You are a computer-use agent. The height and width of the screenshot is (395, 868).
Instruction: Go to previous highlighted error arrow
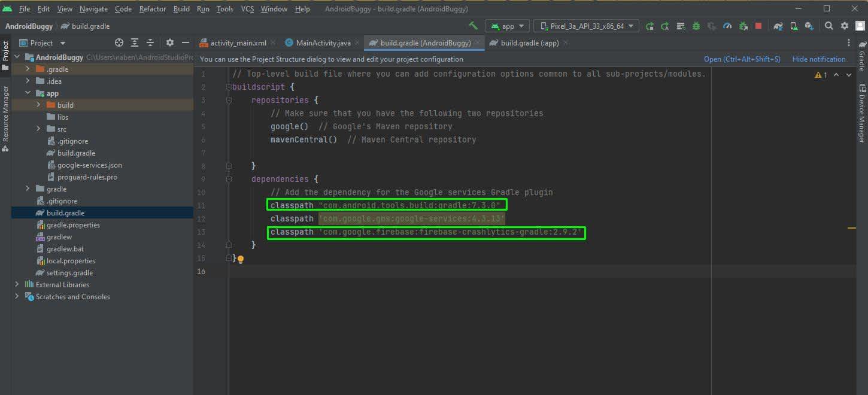click(x=836, y=75)
